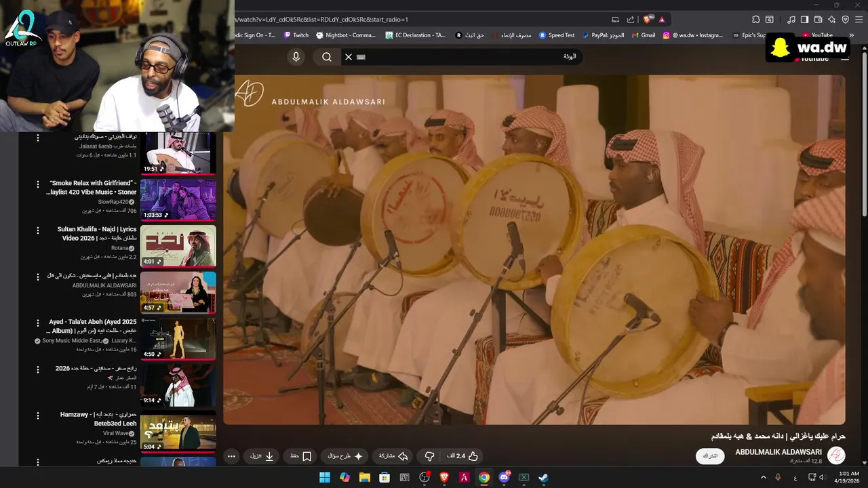Screen dimensions: 868x488
Task: Open three-dot menu for Hamzawy Beteb3ed Leeh
Action: [x=37, y=415]
